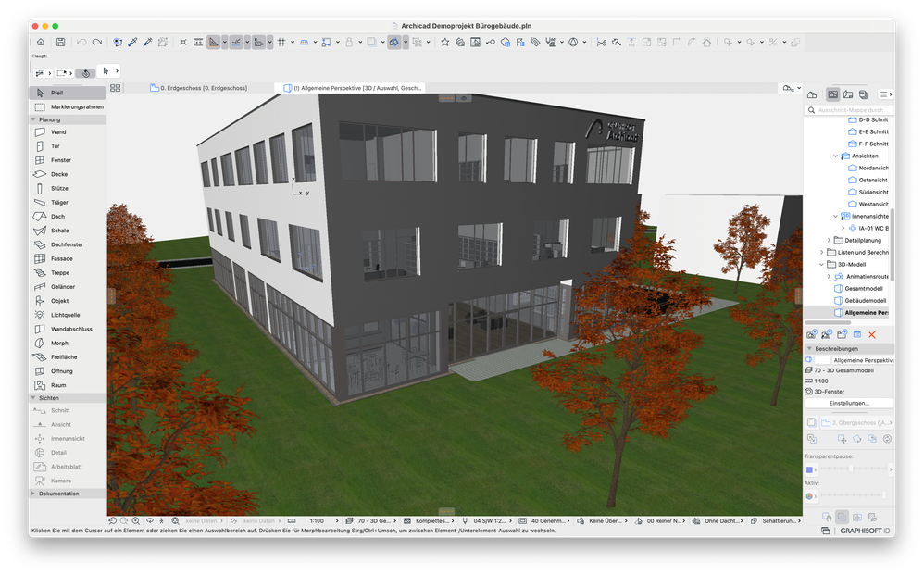Image resolution: width=924 pixels, height=575 pixels.
Task: Click the Home icon in toolbar
Action: coord(41,42)
